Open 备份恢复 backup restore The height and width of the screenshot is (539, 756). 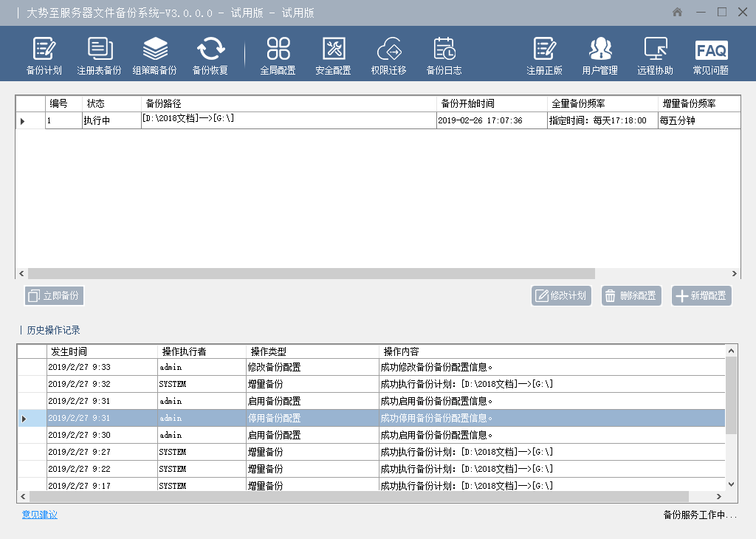[210, 56]
